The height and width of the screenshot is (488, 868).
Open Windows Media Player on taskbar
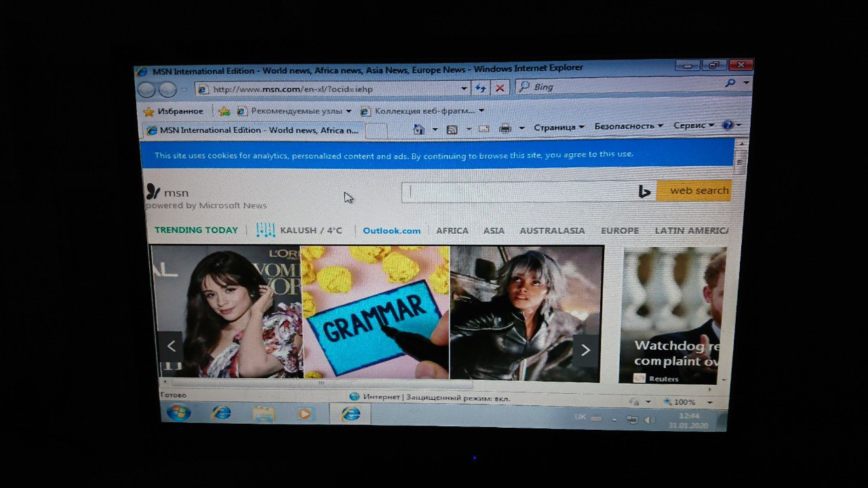click(x=306, y=413)
